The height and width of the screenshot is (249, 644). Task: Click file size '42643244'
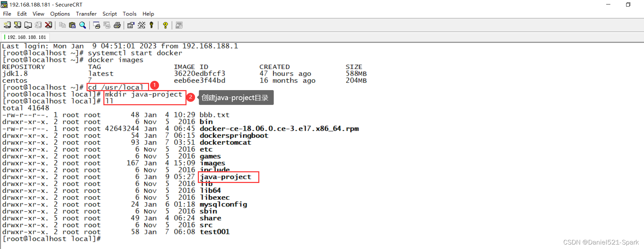(x=122, y=129)
